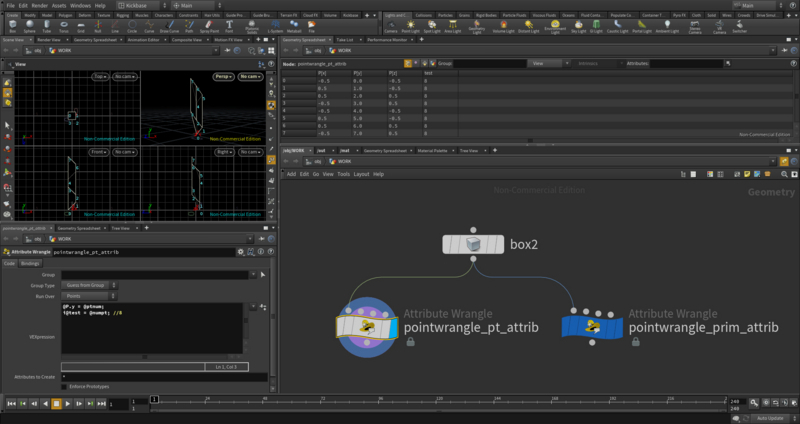Open the spreadsheet View mode dropdown
800x424 pixels.
pyautogui.click(x=549, y=64)
